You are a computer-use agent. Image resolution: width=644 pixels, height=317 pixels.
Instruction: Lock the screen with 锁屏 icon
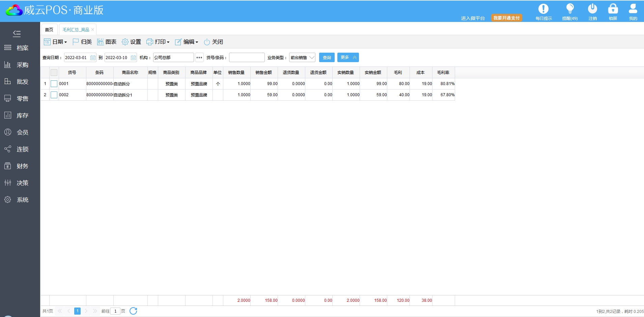[x=613, y=9]
